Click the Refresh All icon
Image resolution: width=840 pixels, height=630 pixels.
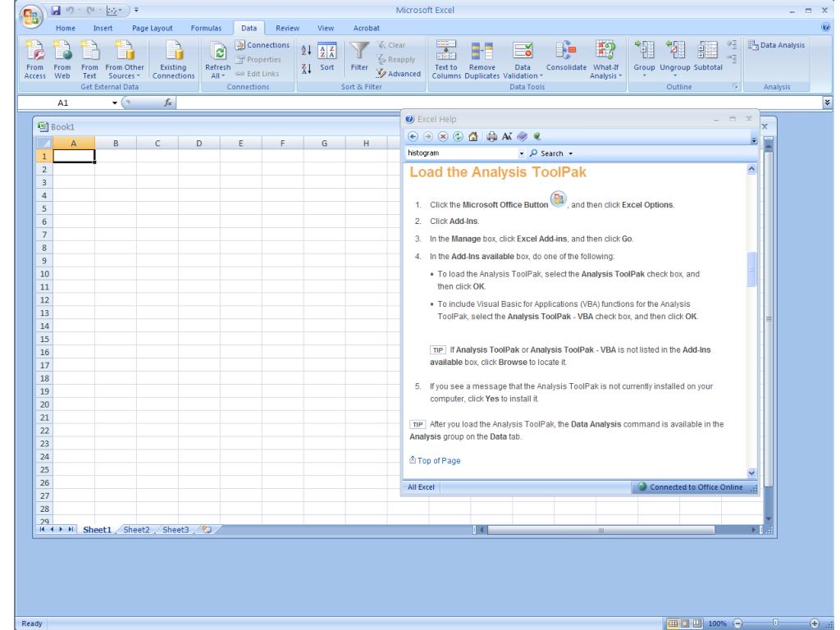tap(218, 52)
